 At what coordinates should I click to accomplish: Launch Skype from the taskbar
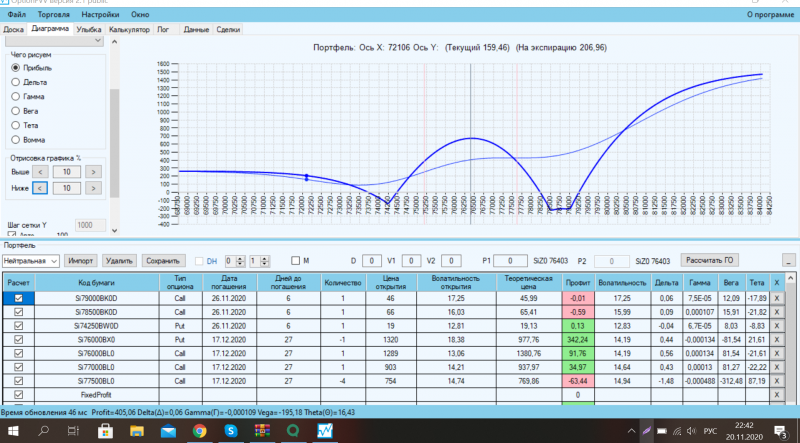pos(231,431)
